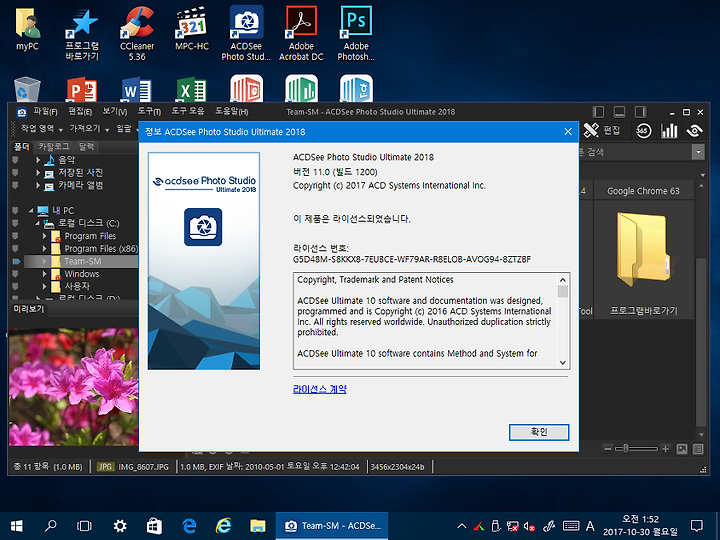The image size is (720, 540).
Task: Open the PowerPoint desktop icon
Action: click(x=82, y=90)
